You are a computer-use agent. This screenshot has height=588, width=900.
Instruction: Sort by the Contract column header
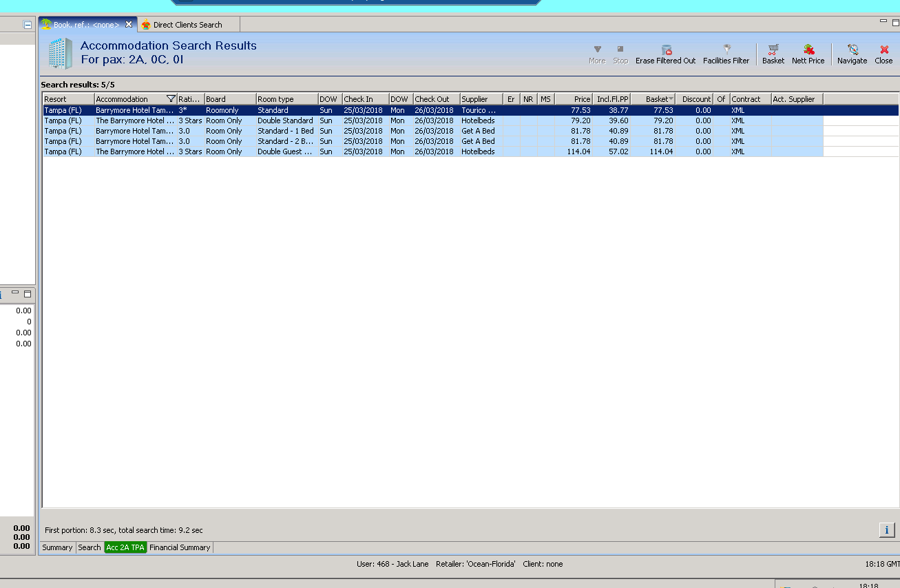tap(750, 99)
